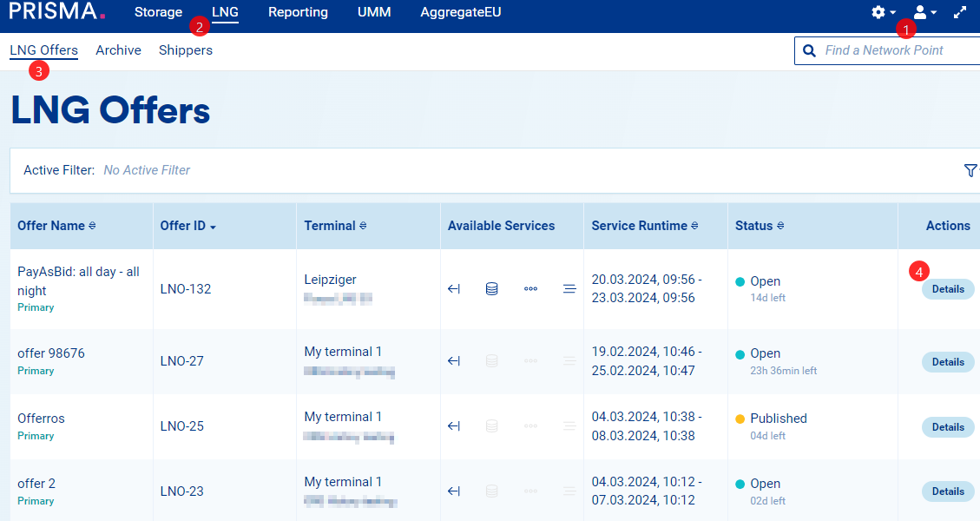Click the arrow service icon for offer 98676
The height and width of the screenshot is (521, 980).
pyautogui.click(x=453, y=361)
